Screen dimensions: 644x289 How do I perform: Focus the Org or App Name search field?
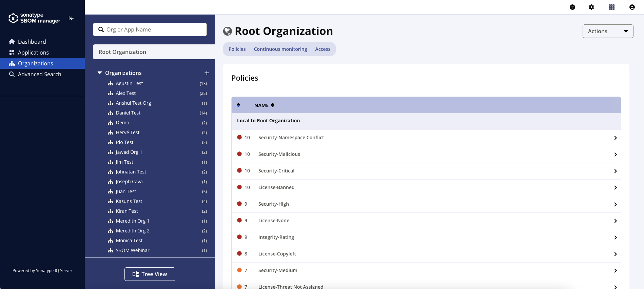[150, 29]
